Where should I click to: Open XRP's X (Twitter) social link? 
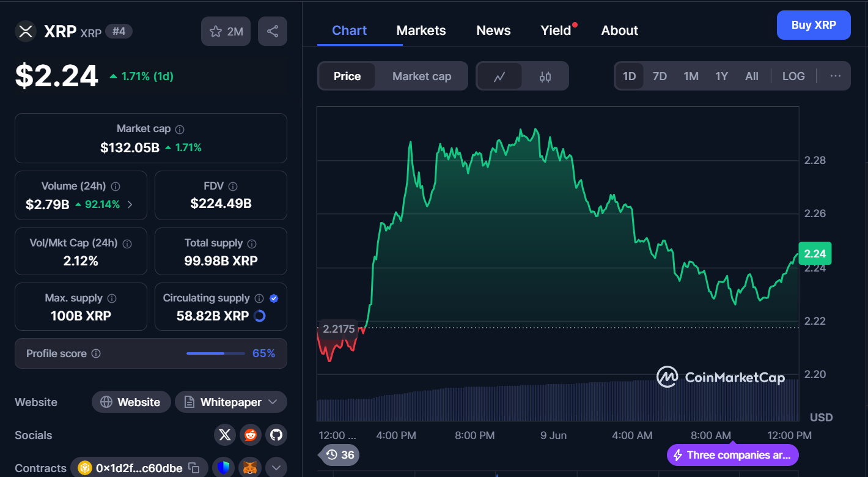pos(225,435)
